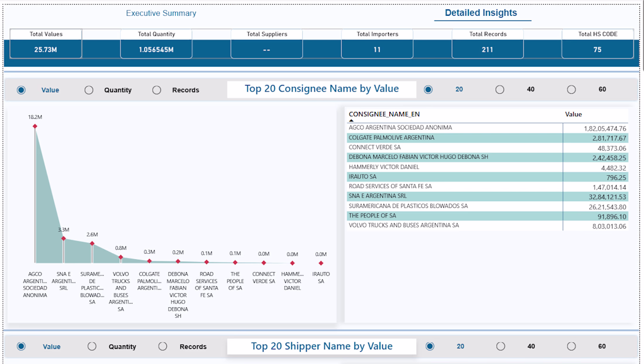Viewport: 644px width, 364px height.
Task: Choose top 20 option for shipper chart
Action: [x=430, y=346]
